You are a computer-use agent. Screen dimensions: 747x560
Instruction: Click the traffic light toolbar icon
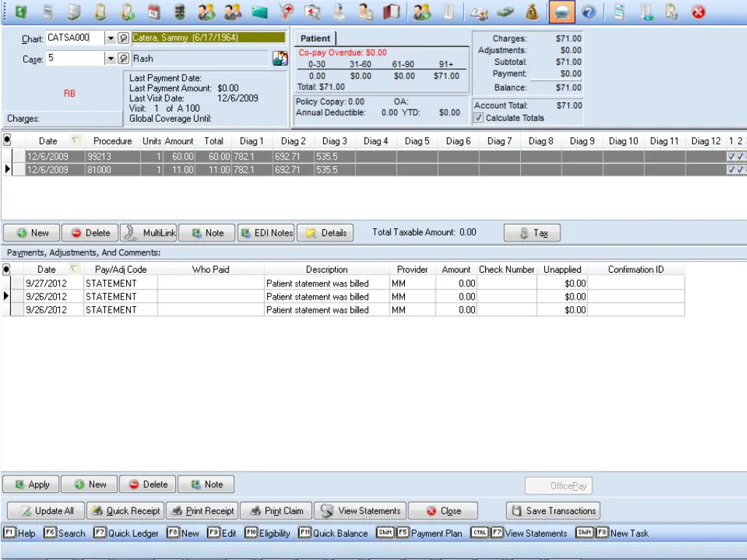pyautogui.click(x=179, y=12)
